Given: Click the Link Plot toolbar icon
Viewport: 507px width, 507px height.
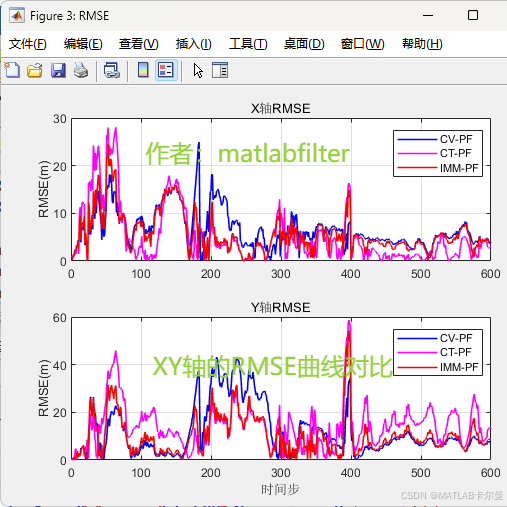Looking at the screenshot, I should [112, 71].
